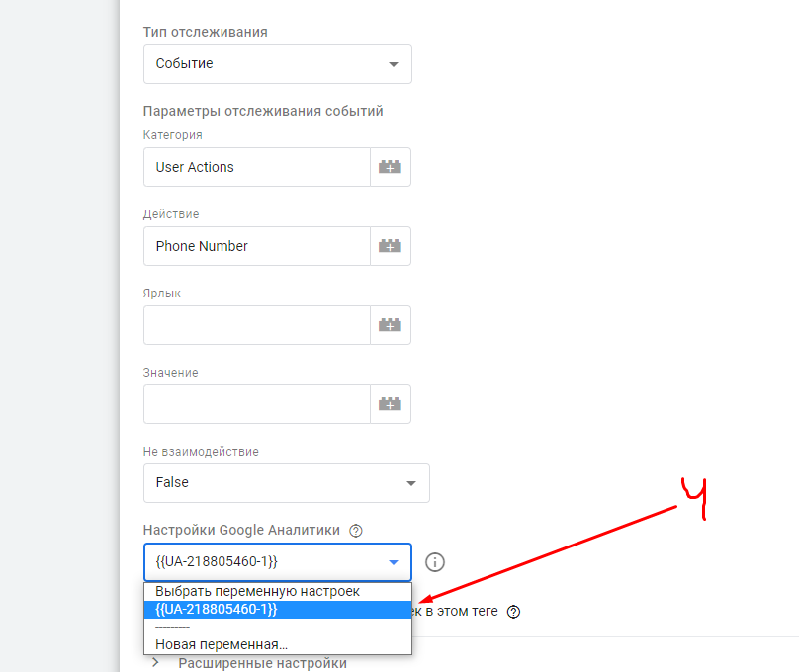Open the Не взаимодействие dropdown set to False
Viewport: 799px width, 672px height.
pyautogui.click(x=286, y=483)
